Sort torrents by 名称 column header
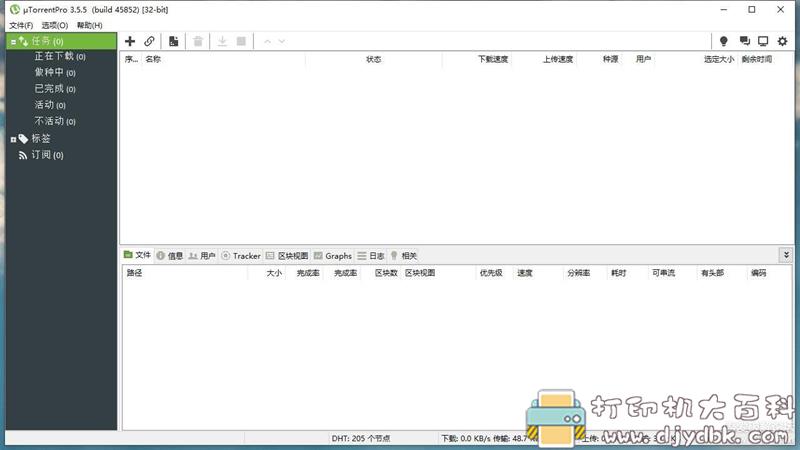This screenshot has height=450, width=800. coord(153,59)
